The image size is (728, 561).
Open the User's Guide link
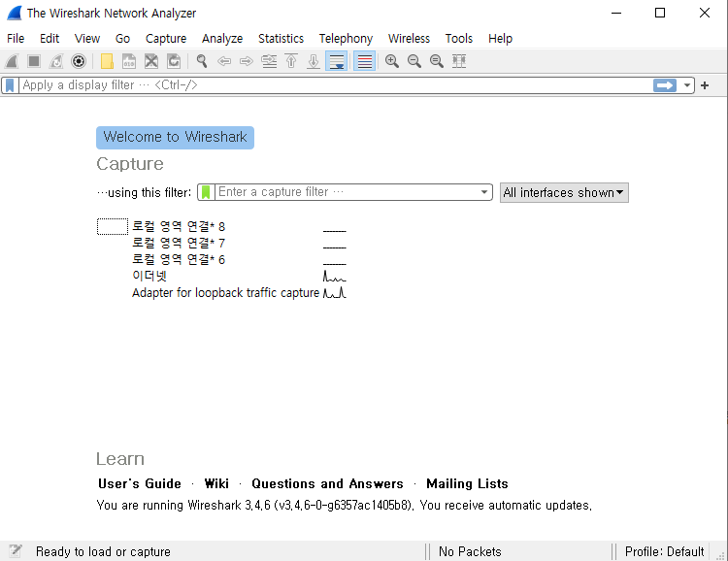139,483
